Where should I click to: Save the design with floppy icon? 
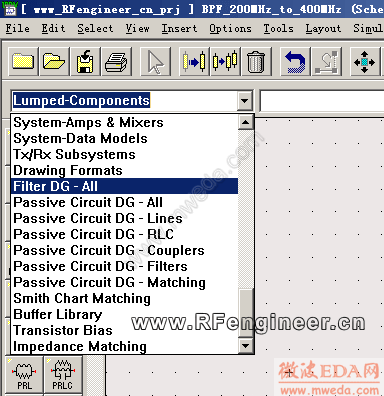pyautogui.click(x=85, y=62)
